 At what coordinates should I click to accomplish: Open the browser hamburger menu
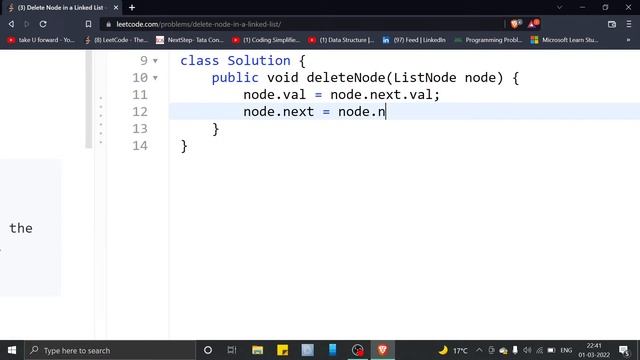(629, 24)
